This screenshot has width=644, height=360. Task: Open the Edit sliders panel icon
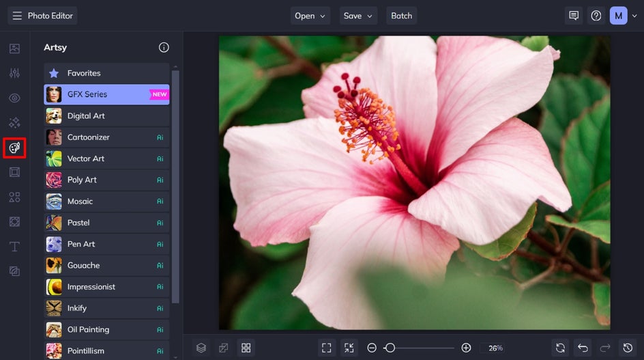pyautogui.click(x=14, y=73)
